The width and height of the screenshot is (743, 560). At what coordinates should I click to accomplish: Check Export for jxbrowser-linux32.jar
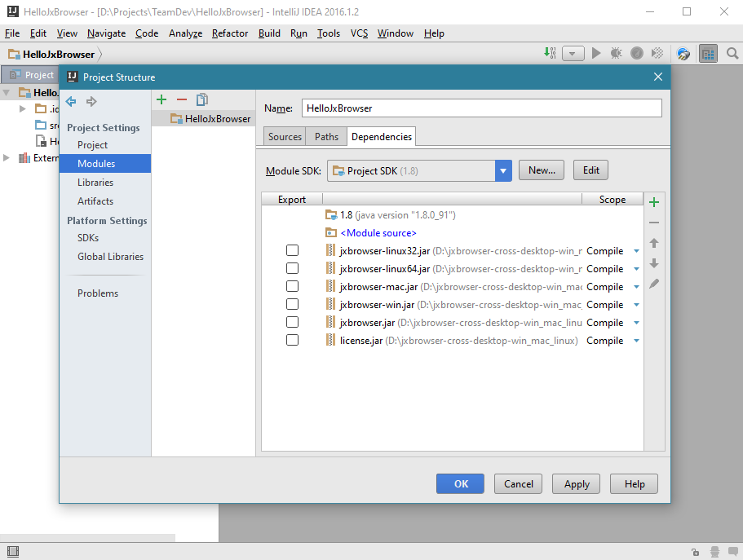[x=292, y=250]
